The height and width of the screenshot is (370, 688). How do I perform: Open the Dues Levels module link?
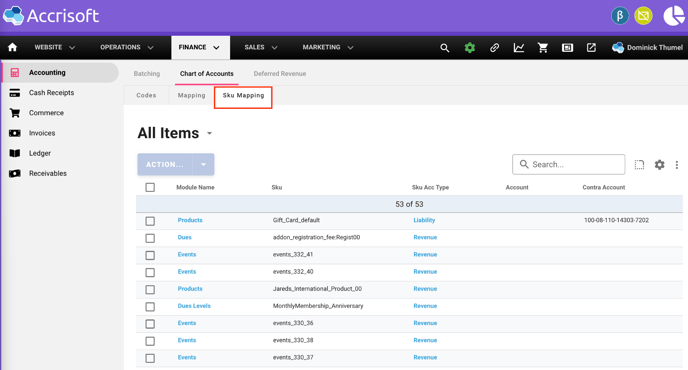click(x=194, y=306)
